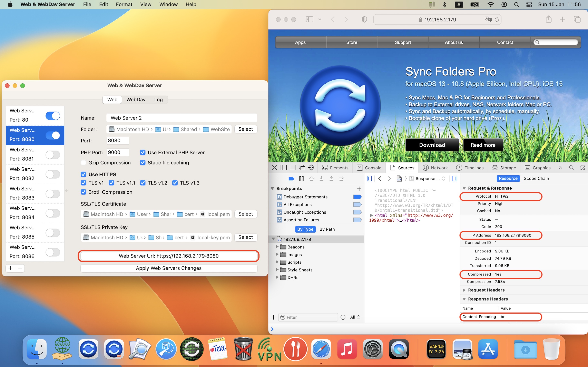The height and width of the screenshot is (367, 588).
Task: Click the add web server plus button
Action: pos(10,268)
